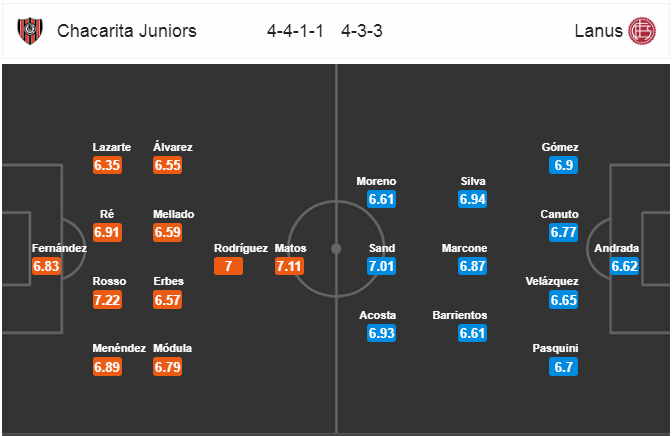Select Rosso's 7.22 rating badge
Image resolution: width=672 pixels, height=436 pixels.
107,300
